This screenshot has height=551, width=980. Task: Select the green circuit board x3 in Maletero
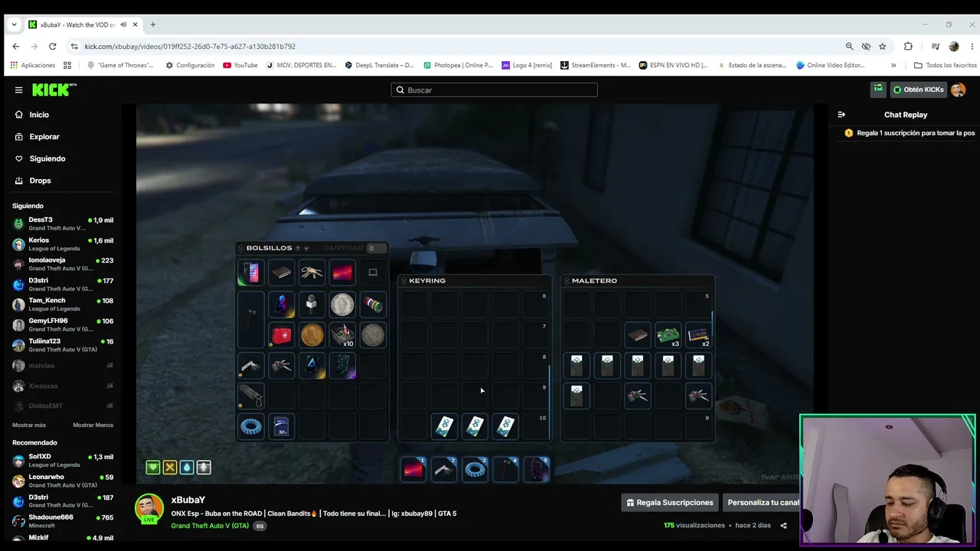pos(668,335)
